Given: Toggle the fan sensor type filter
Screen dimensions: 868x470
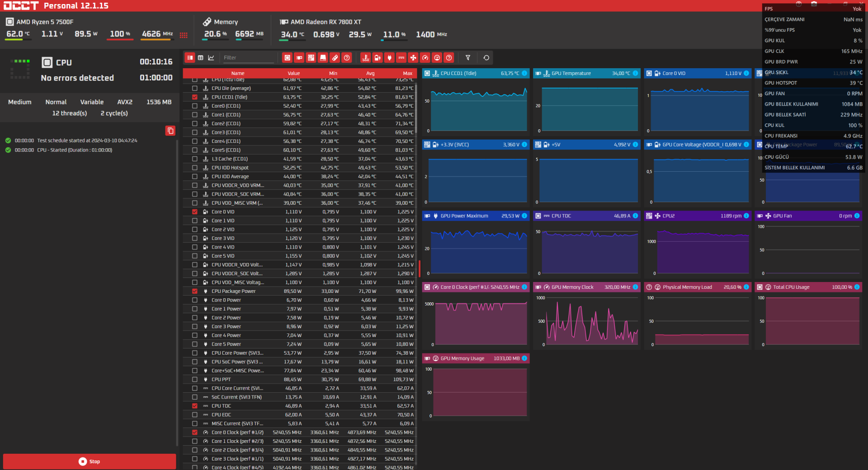Looking at the screenshot, I should pos(413,58).
